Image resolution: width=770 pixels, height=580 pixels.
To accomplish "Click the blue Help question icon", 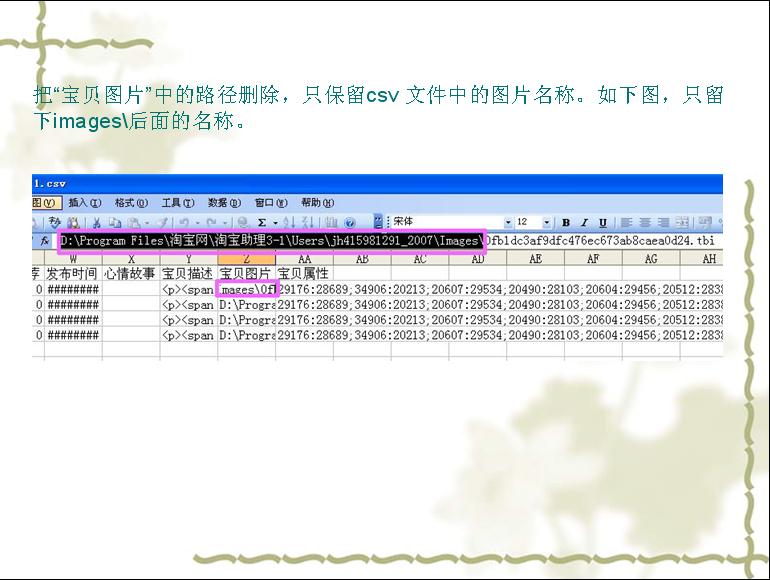I will coord(350,223).
